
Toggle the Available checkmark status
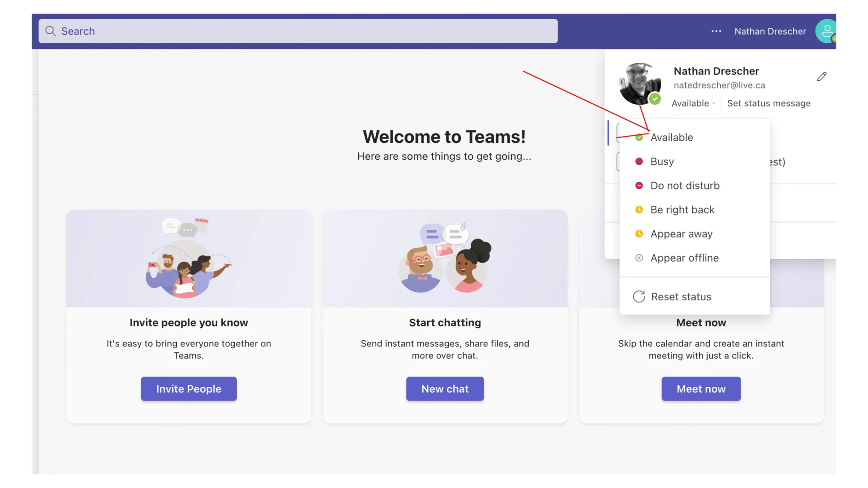coord(638,137)
